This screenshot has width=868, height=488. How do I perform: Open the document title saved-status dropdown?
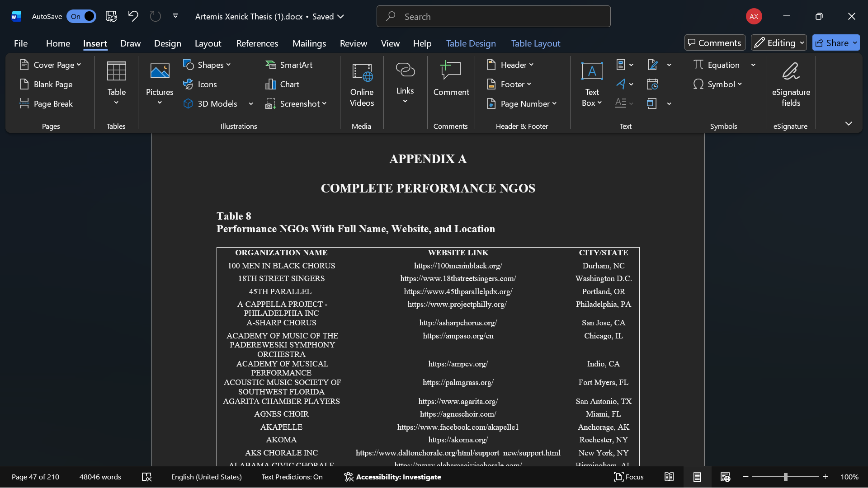pos(340,17)
